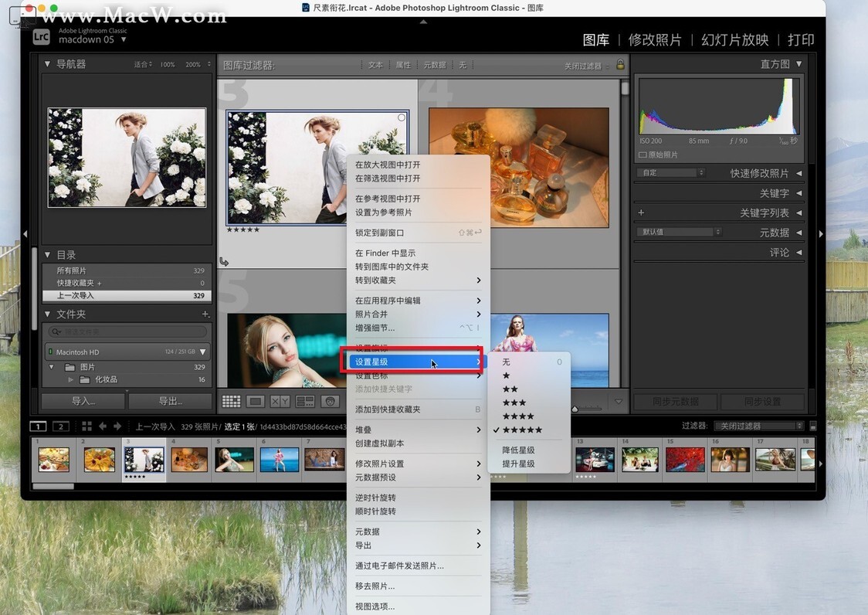Open the 自定 preset dropdown
868x615 pixels.
click(x=671, y=173)
